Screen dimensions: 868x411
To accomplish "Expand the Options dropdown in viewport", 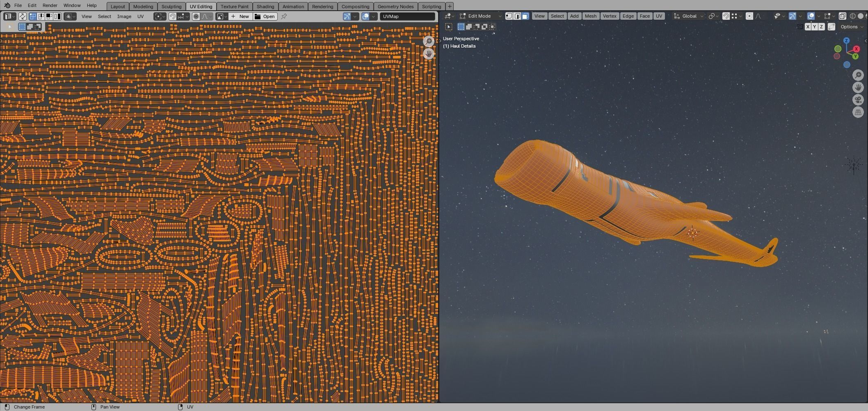I will point(852,27).
